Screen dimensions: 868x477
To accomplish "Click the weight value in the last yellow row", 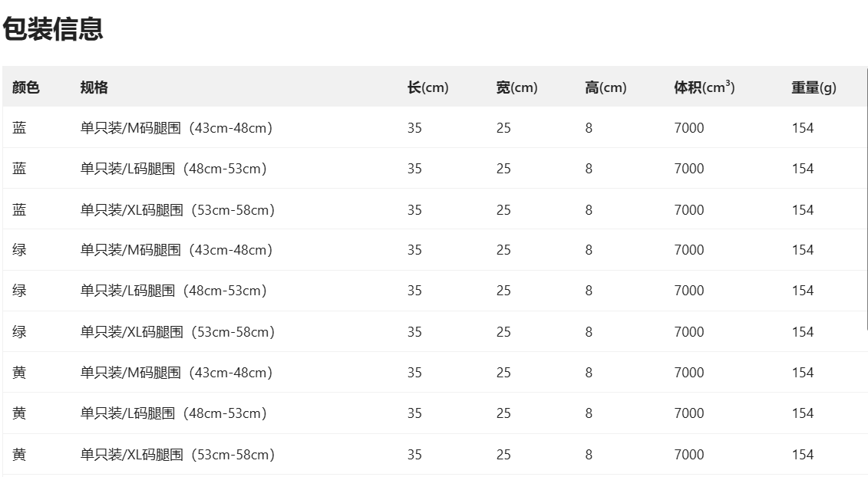I will [802, 454].
